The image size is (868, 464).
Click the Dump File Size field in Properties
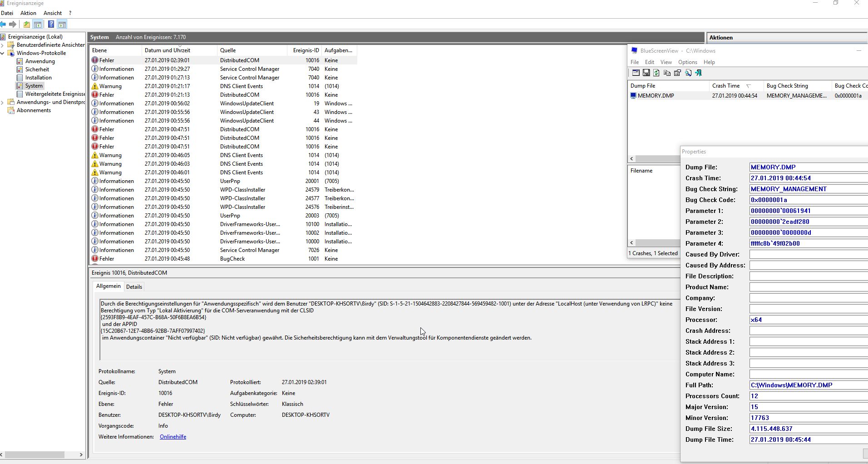809,429
